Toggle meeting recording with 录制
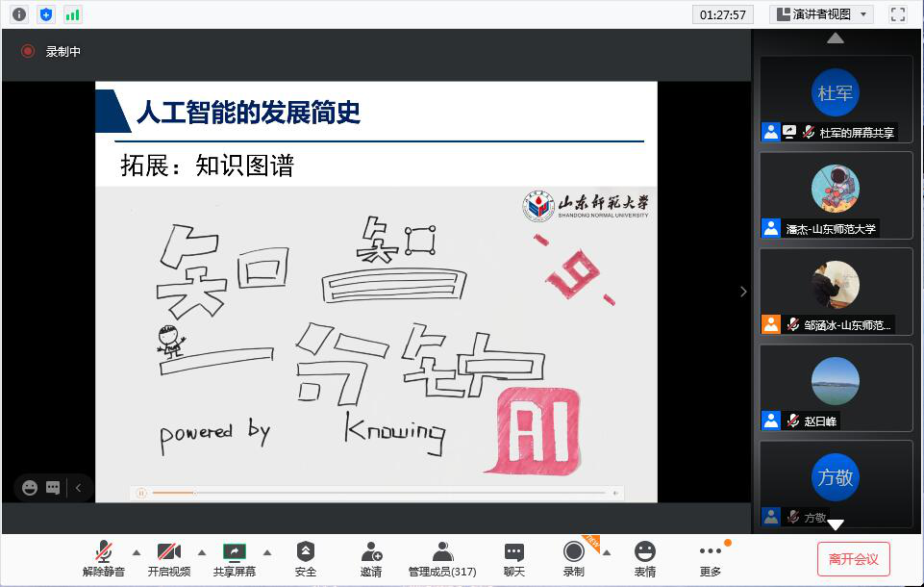The image size is (924, 587). [573, 558]
